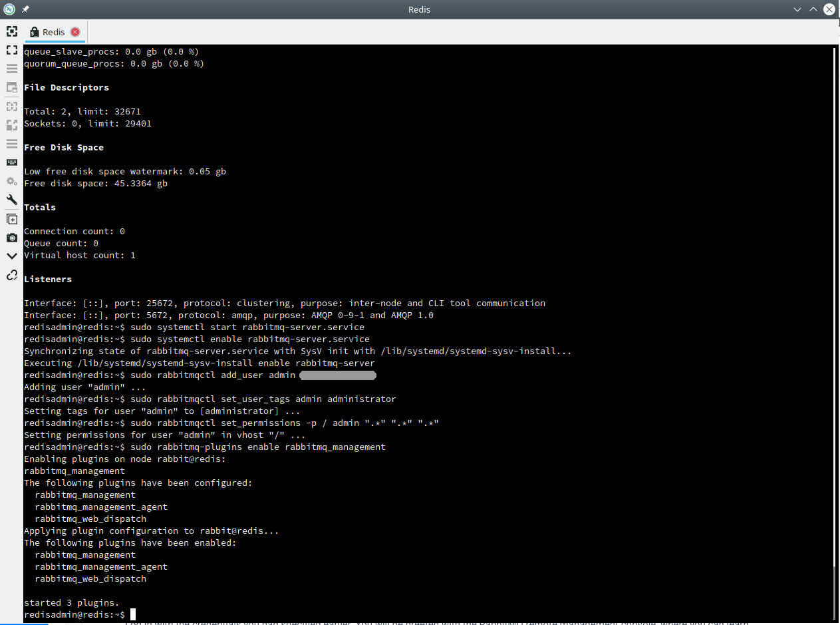Click the "Listeners" heading

tap(48, 280)
